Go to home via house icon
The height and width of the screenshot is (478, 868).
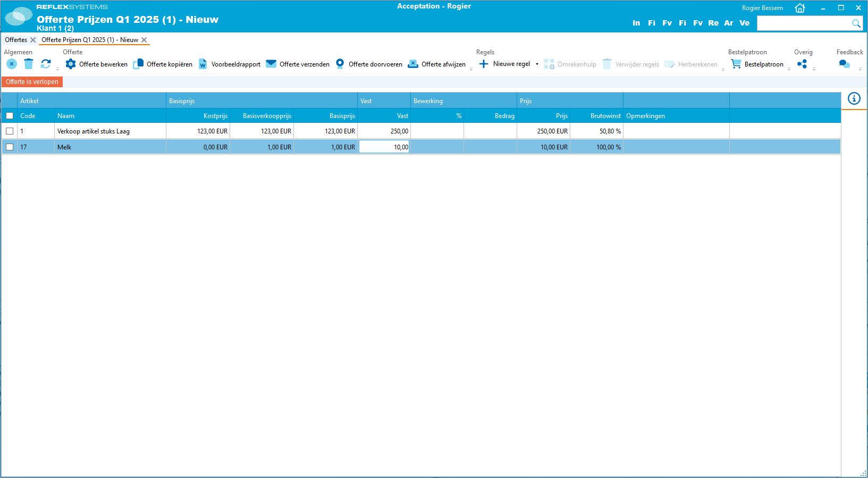tap(799, 8)
